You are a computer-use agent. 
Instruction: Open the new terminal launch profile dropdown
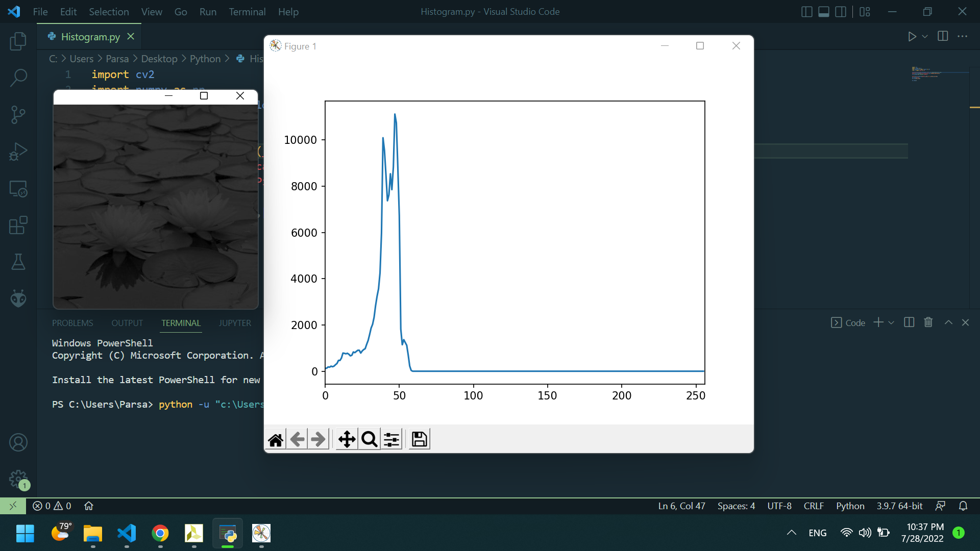pyautogui.click(x=891, y=322)
